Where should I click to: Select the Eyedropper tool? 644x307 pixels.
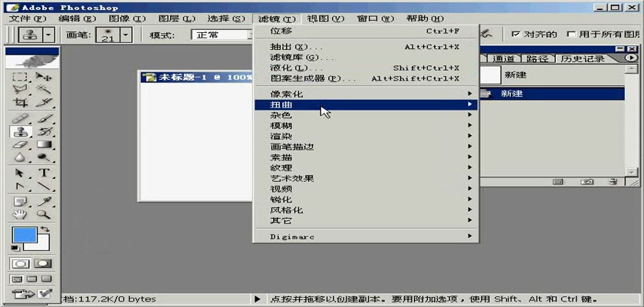coord(43,202)
